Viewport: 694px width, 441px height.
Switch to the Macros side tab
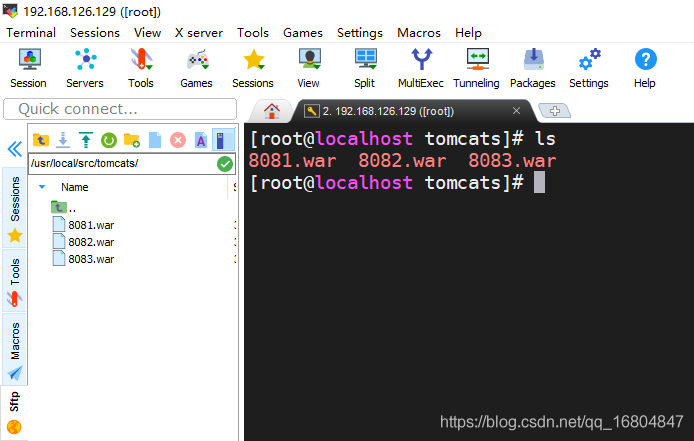point(15,350)
